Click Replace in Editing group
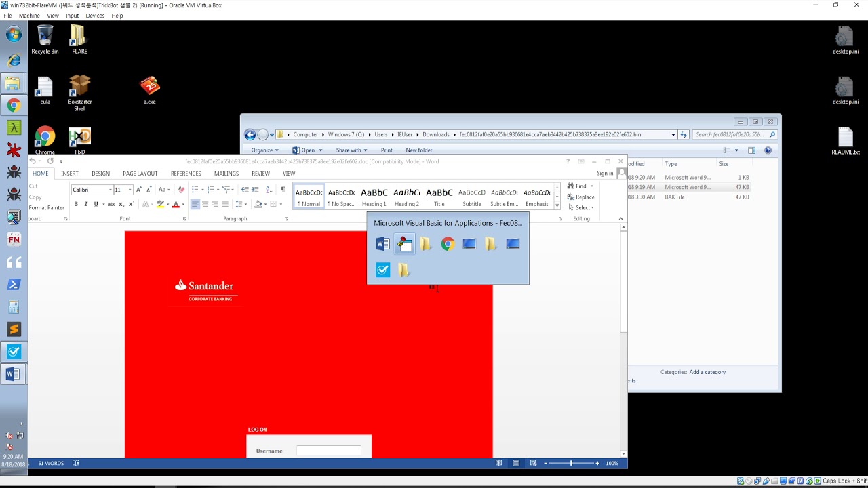The width and height of the screenshot is (868, 488). coord(581,197)
